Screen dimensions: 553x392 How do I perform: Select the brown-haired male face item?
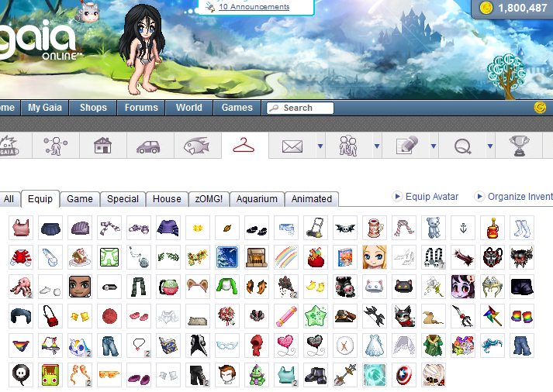tap(227, 375)
